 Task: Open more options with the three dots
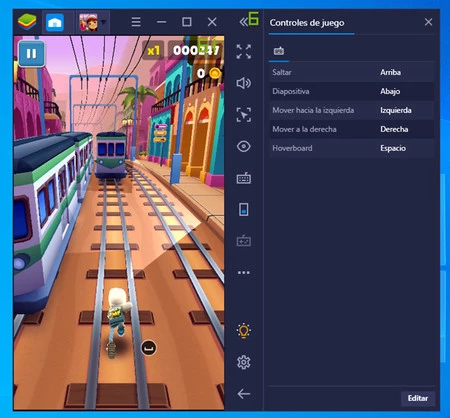coord(244,272)
